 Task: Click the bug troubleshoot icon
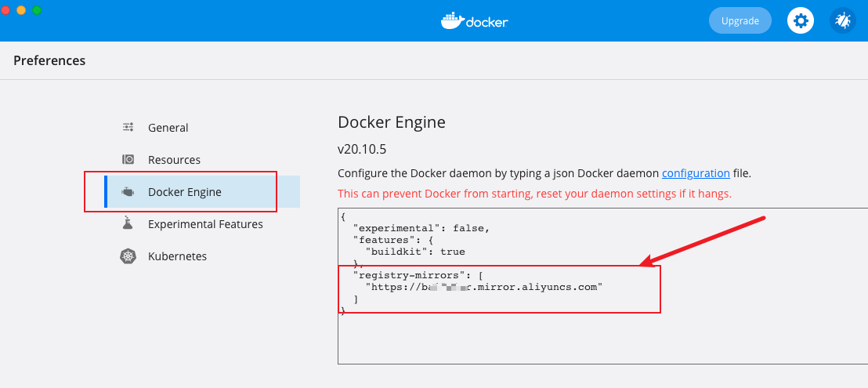click(x=842, y=21)
